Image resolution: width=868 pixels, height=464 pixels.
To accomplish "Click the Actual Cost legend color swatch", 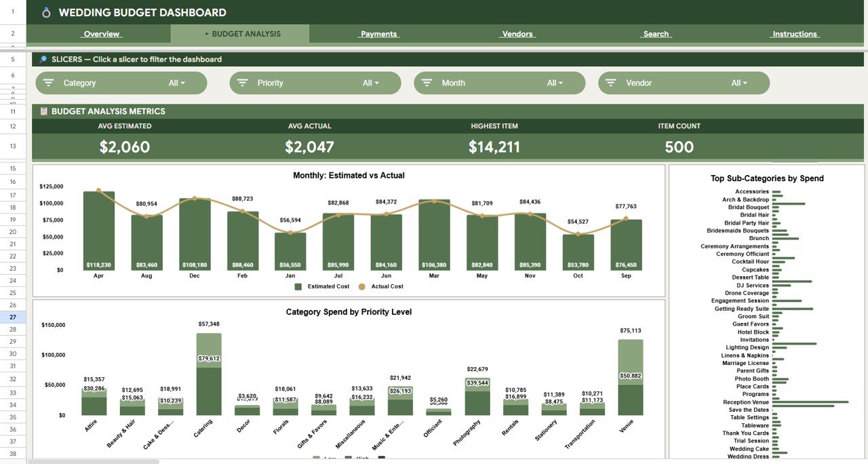I will coord(362,286).
